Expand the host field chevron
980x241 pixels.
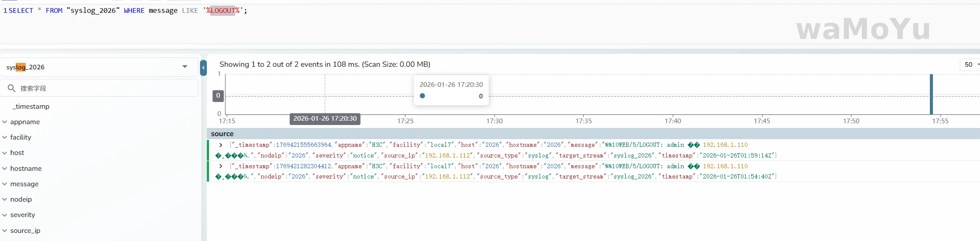click(x=5, y=153)
